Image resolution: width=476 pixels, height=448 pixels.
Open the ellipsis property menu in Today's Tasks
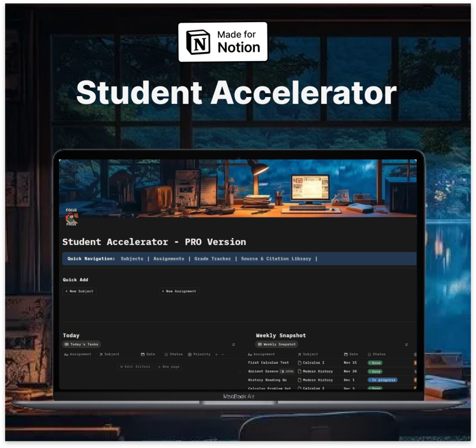[x=223, y=354]
